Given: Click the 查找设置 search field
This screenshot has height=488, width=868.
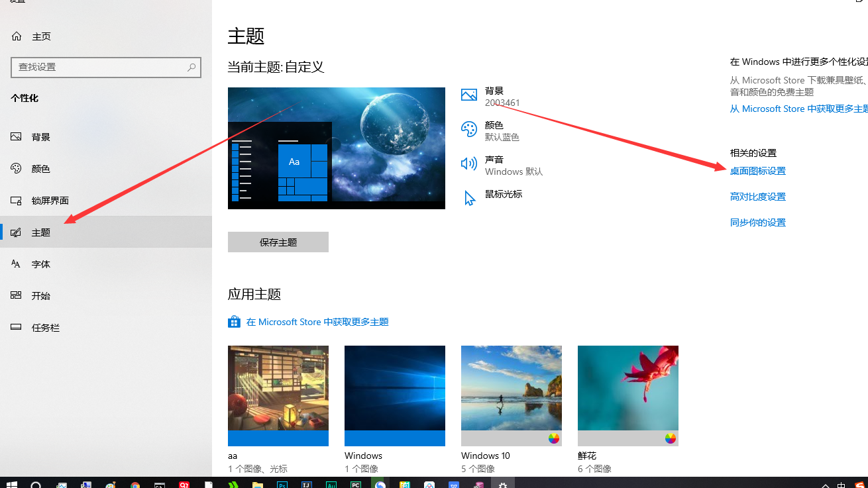Looking at the screenshot, I should (x=106, y=67).
